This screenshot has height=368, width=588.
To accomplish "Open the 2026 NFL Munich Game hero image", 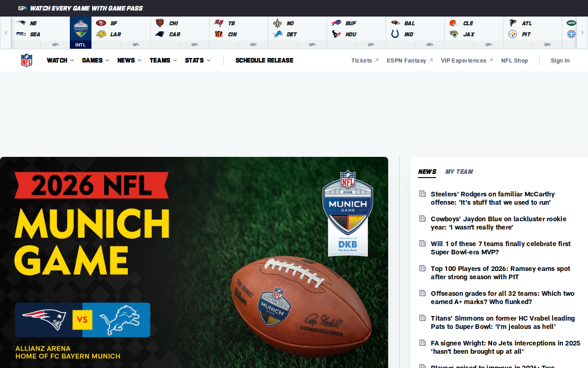I will [194, 262].
